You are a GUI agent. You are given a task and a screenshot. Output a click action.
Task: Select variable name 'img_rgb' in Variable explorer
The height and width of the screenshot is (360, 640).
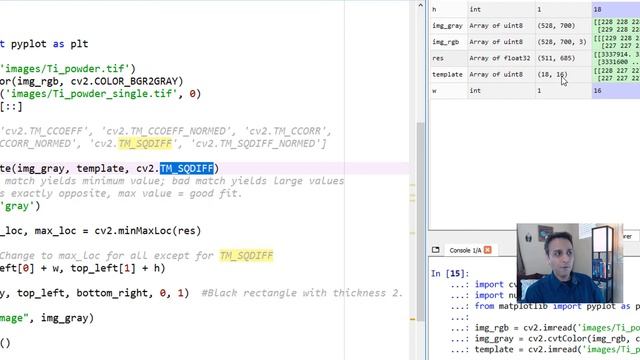[446, 42]
